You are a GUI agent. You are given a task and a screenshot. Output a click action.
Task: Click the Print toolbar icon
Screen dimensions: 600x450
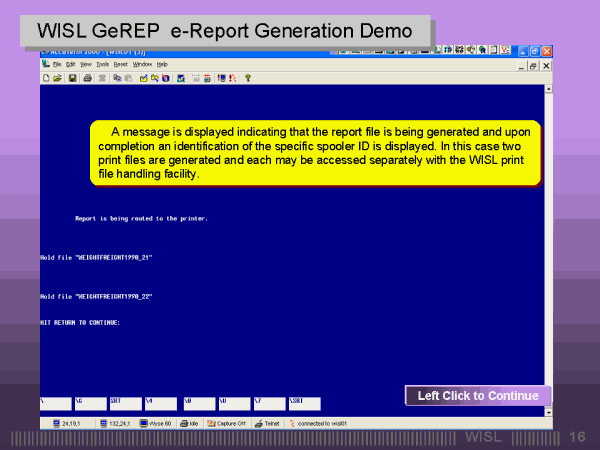[88, 77]
